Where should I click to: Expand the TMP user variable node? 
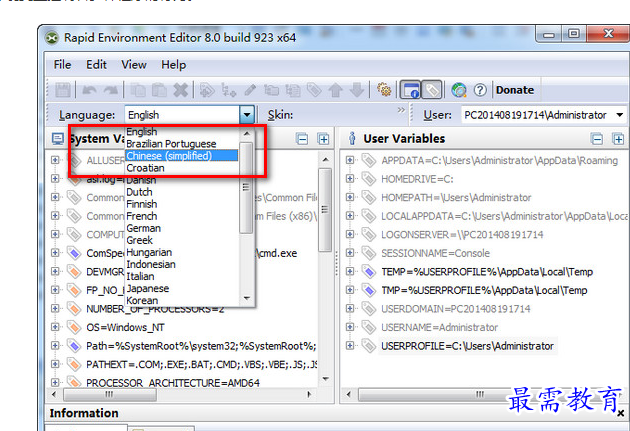click(350, 290)
